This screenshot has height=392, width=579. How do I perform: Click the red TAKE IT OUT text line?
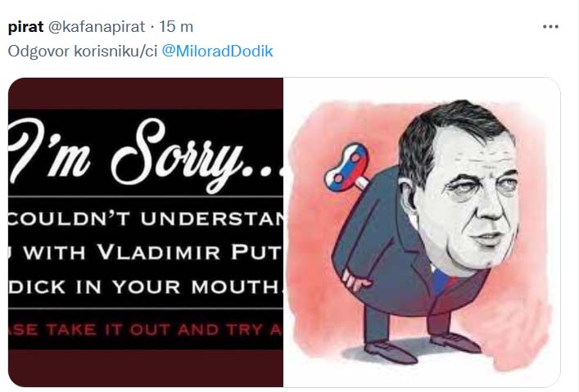(x=146, y=329)
